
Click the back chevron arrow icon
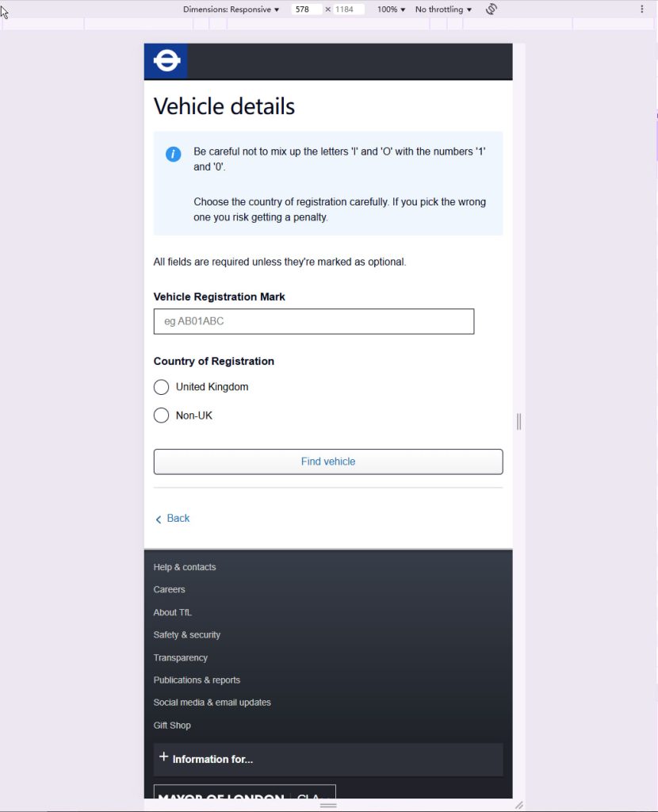(159, 519)
